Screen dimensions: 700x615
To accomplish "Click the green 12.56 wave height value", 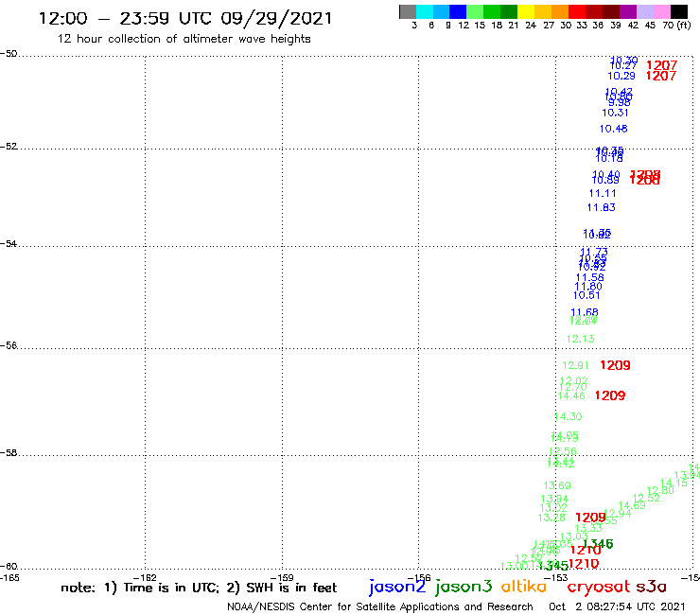I will tap(563, 451).
